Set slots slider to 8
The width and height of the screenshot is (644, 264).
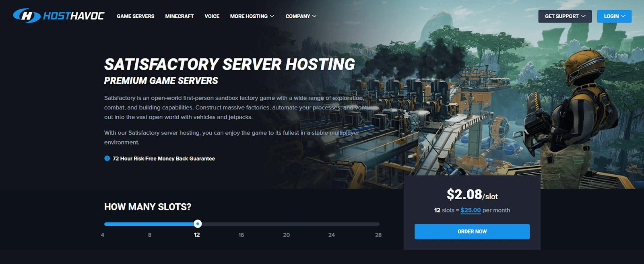(x=150, y=235)
